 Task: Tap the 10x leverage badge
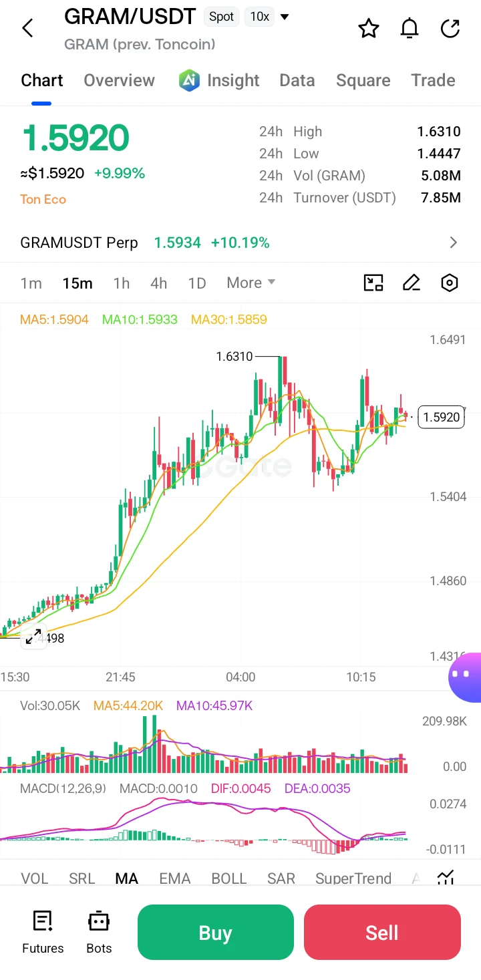260,17
